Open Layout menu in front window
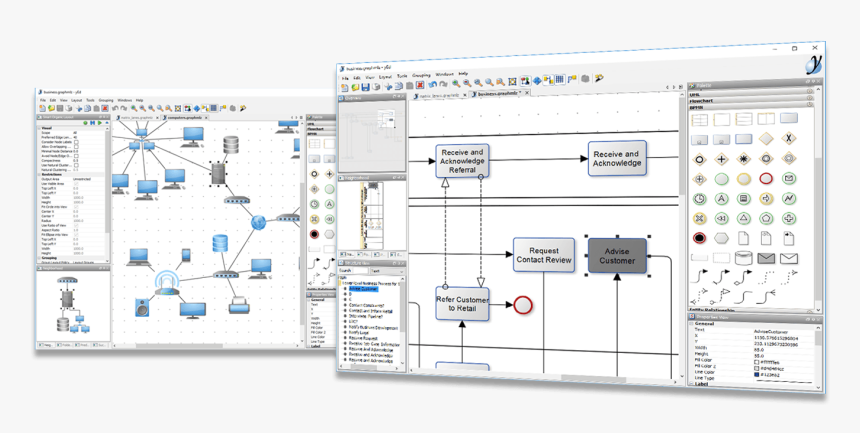This screenshot has height=433, width=860. click(x=387, y=77)
